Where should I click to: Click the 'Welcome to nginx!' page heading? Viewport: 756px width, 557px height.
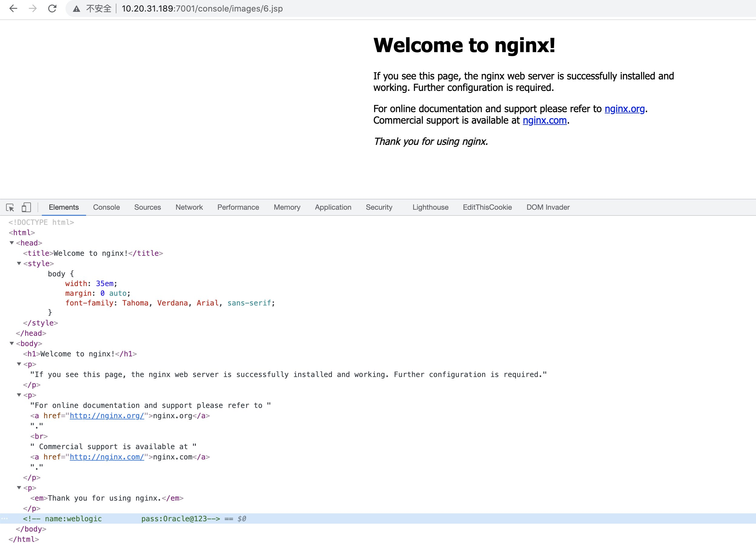[464, 45]
